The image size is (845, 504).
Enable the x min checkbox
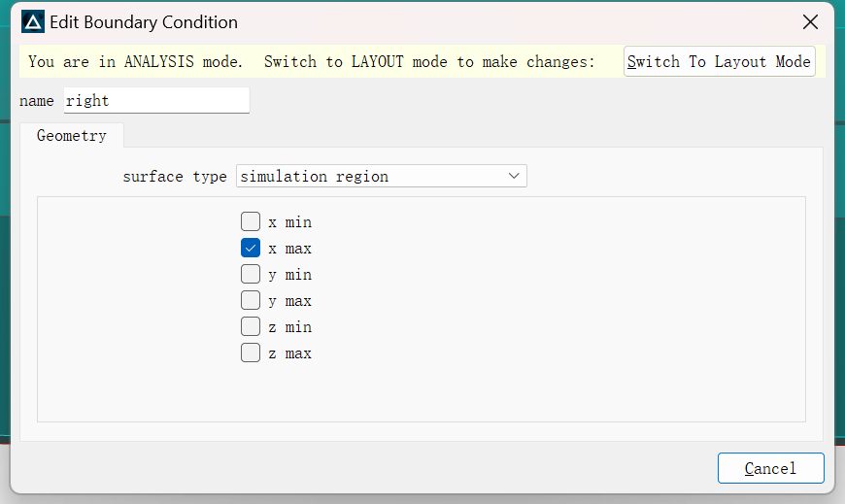click(x=251, y=221)
